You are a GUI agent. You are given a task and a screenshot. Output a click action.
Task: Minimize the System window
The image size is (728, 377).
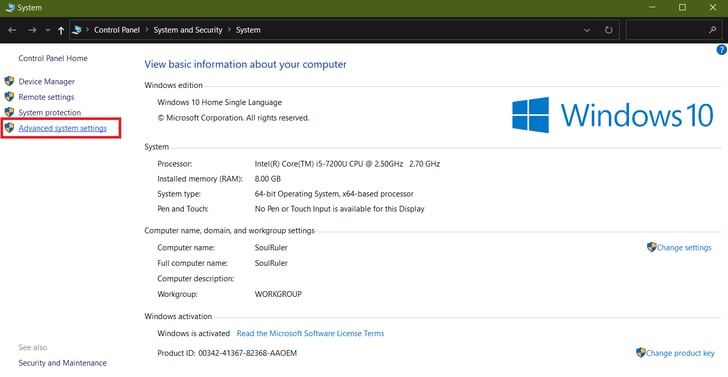[x=653, y=7]
